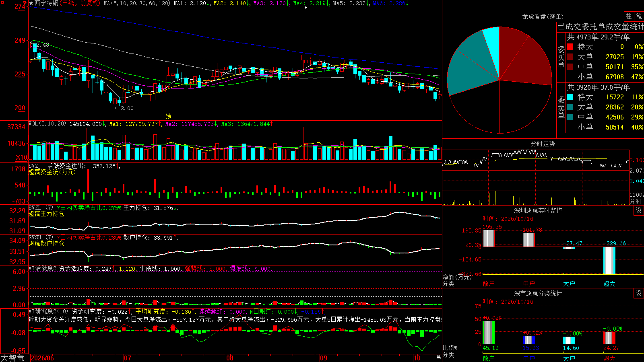Click the 深市超赢分类统计 panel title

pos(538,293)
